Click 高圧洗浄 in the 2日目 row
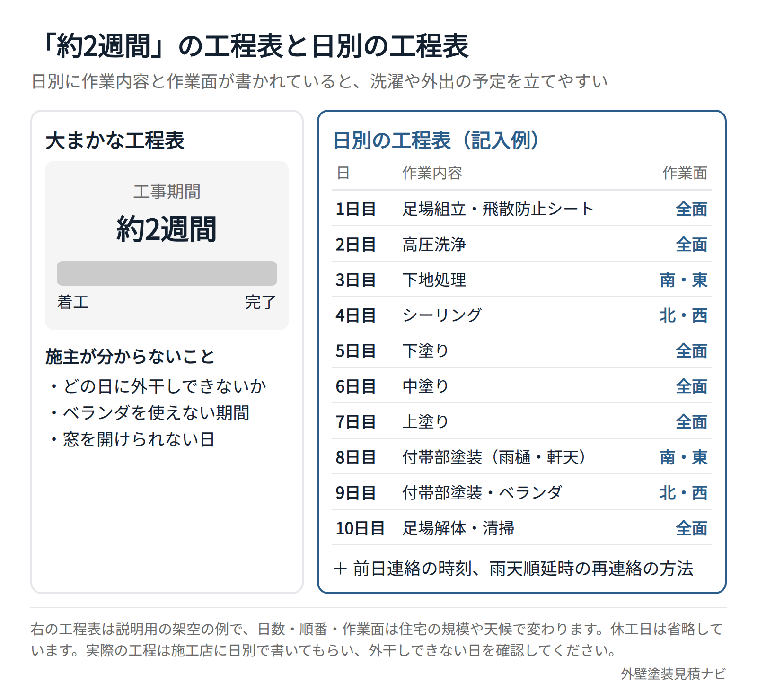757x700 pixels. [434, 244]
